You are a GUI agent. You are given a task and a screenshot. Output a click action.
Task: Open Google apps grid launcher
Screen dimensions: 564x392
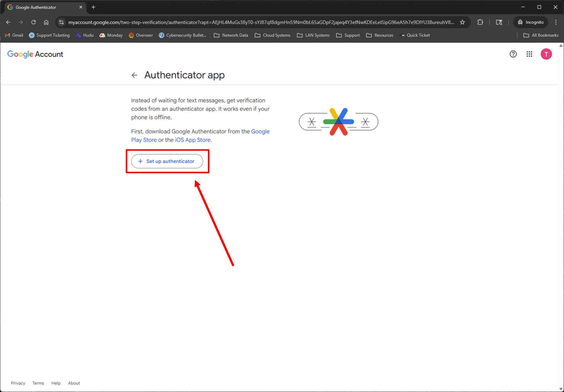(529, 54)
